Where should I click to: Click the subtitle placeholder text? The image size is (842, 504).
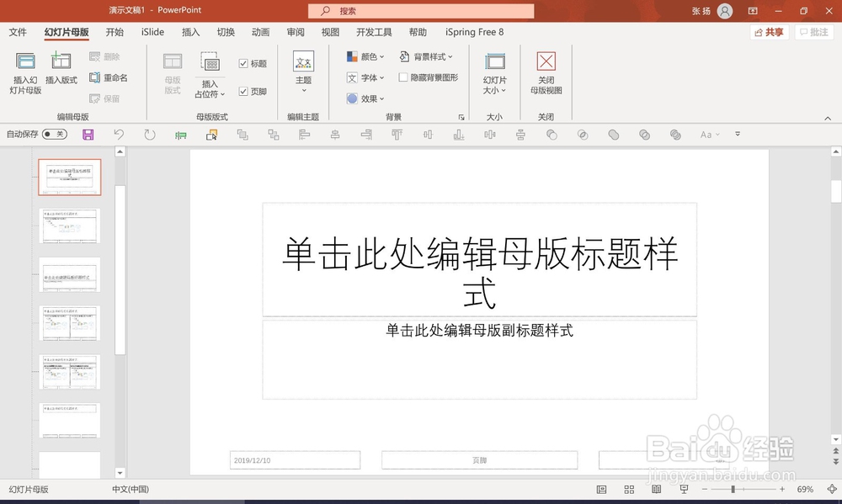pyautogui.click(x=480, y=330)
